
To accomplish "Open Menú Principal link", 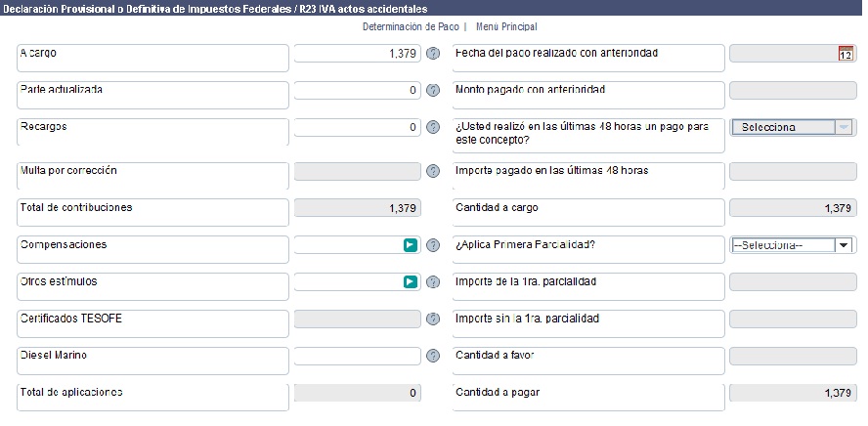I will [x=506, y=26].
